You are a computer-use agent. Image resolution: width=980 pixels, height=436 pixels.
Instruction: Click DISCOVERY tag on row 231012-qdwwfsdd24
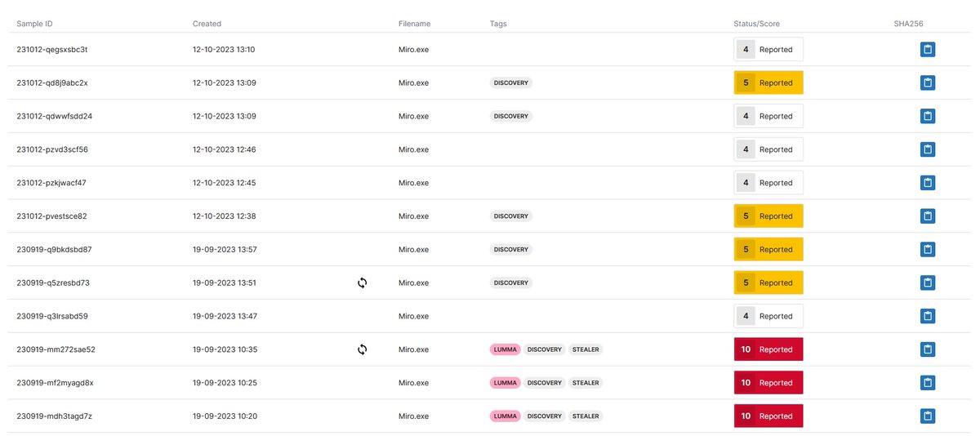tap(511, 116)
